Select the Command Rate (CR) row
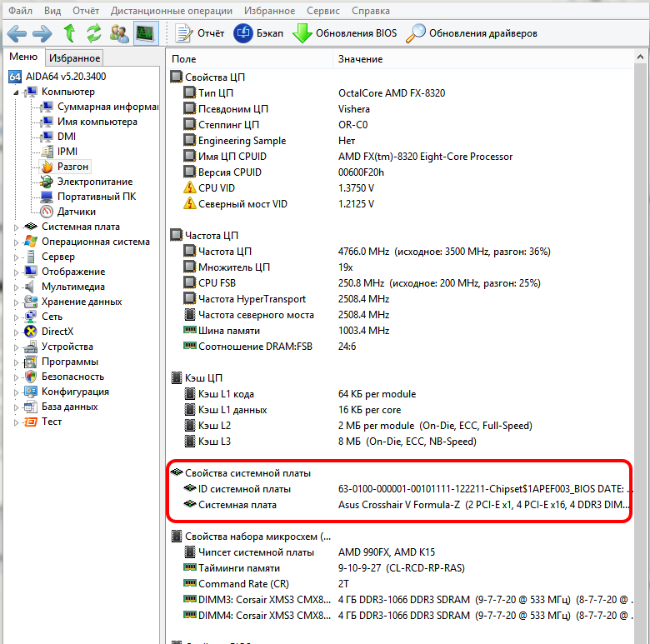The width and height of the screenshot is (650, 644). pos(401,584)
